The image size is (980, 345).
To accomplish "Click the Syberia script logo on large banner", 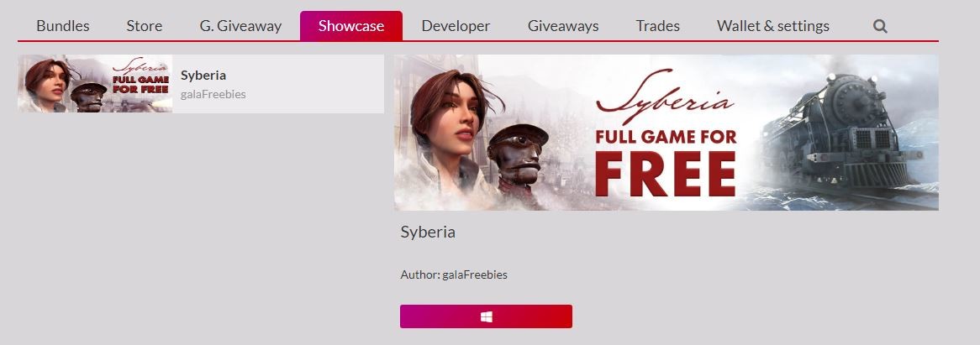I will click(x=664, y=97).
